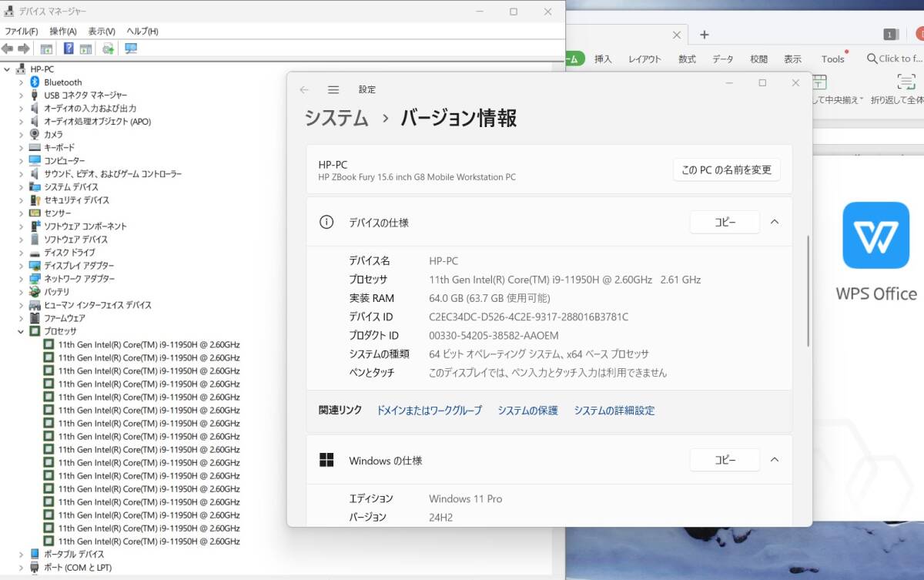924x580 pixels.
Task: Expand the システム デバイス node
Action: coord(21,186)
